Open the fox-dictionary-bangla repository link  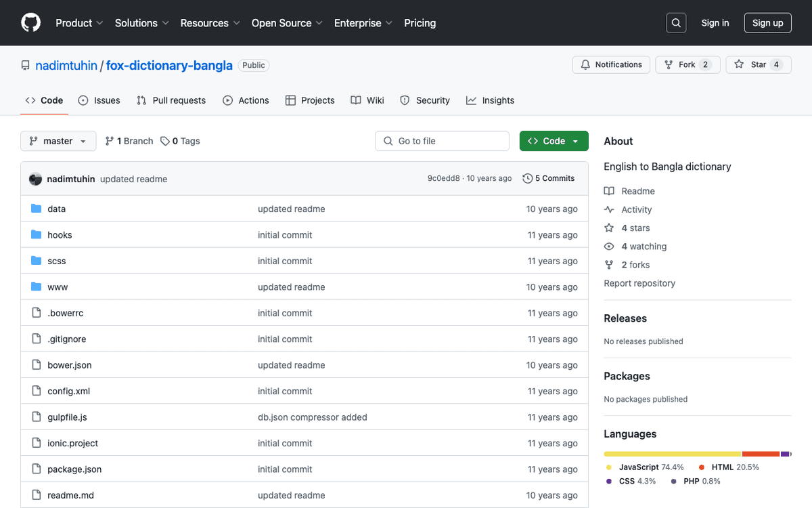click(169, 66)
